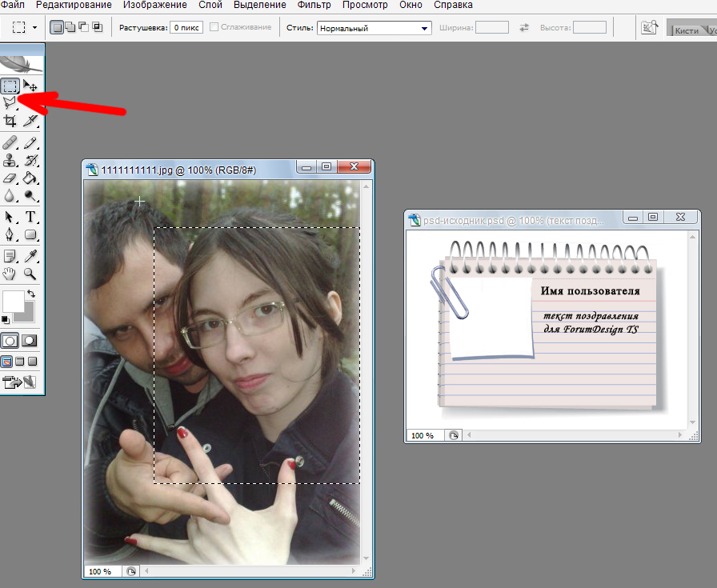Expand the tool preset picker arrow
This screenshot has height=588, width=717.
tap(34, 28)
